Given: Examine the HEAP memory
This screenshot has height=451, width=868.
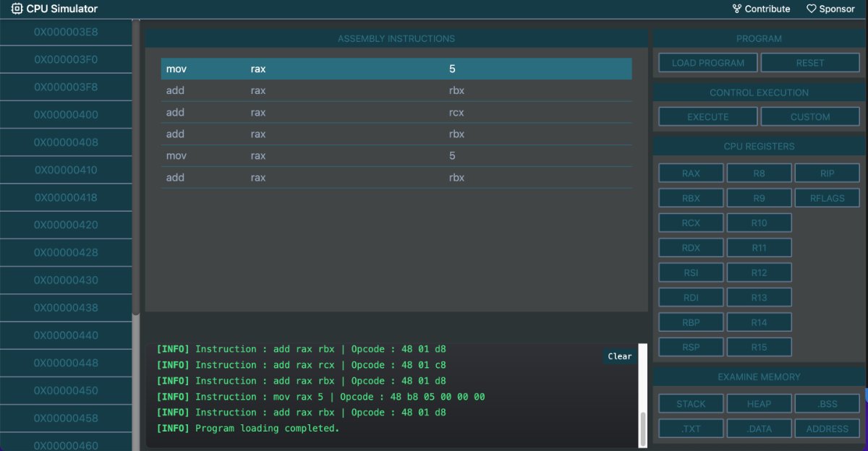Looking at the screenshot, I should [759, 403].
